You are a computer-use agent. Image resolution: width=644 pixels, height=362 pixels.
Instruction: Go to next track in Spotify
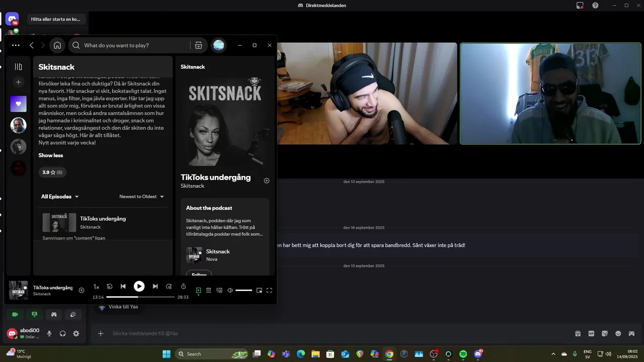[155, 287]
